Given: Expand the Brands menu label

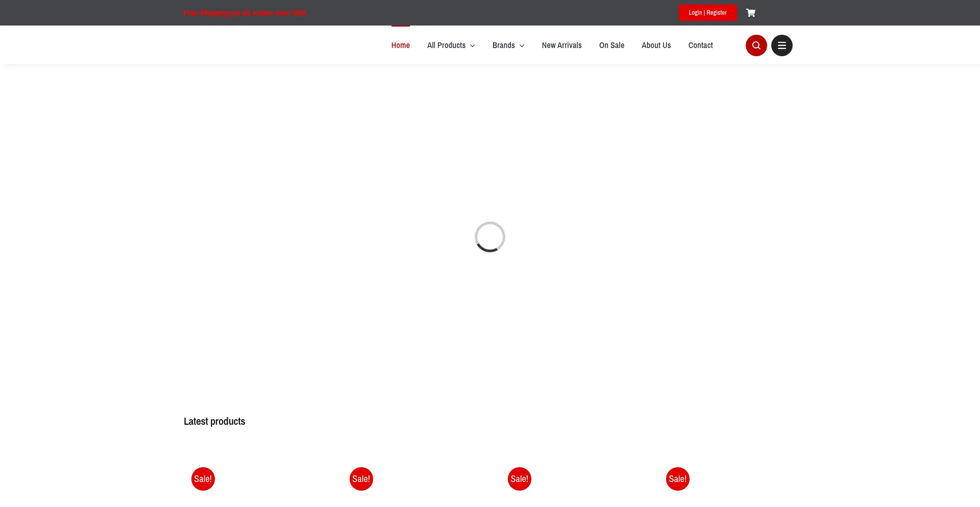Looking at the screenshot, I should (503, 45).
